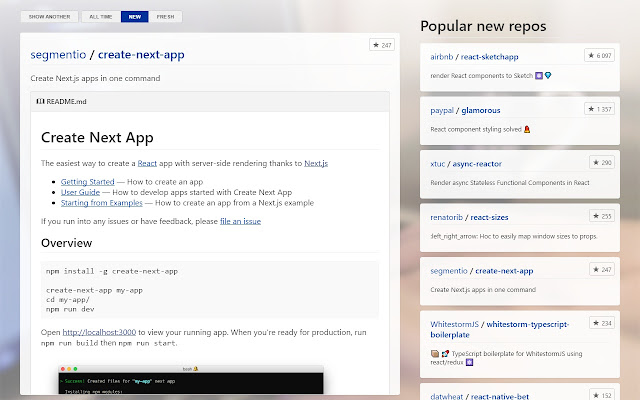Click 'Render async Stateless Functional Components' description
640x400 pixels.
coord(510,183)
